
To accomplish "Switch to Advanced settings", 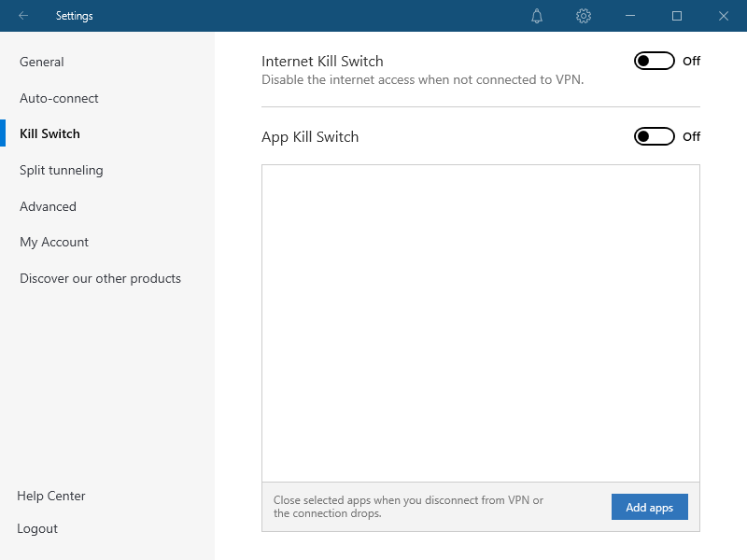I will [x=49, y=206].
